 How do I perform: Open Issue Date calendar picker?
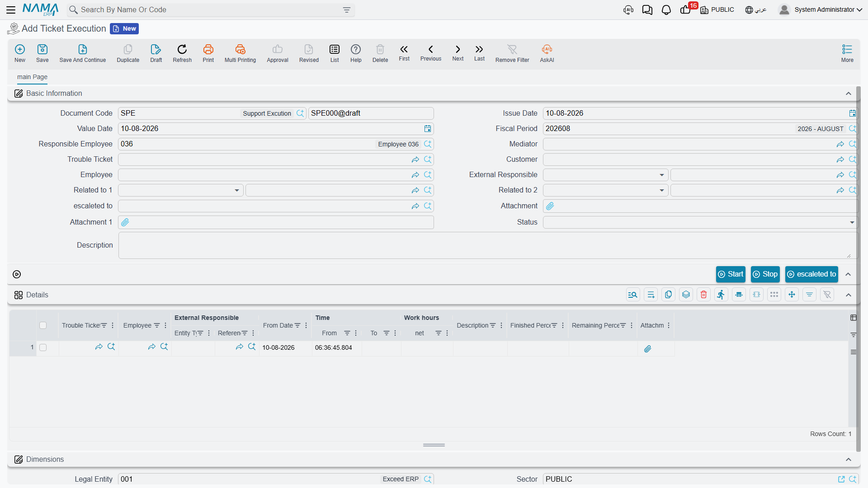pyautogui.click(x=852, y=113)
